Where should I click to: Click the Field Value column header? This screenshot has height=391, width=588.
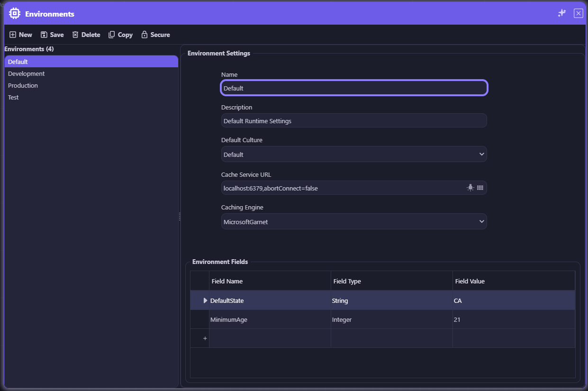514,281
